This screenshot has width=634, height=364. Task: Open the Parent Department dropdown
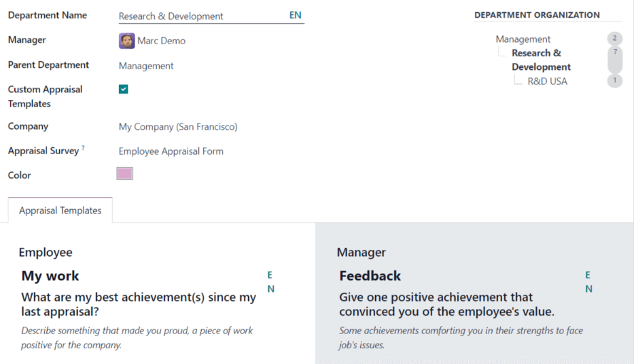point(204,66)
